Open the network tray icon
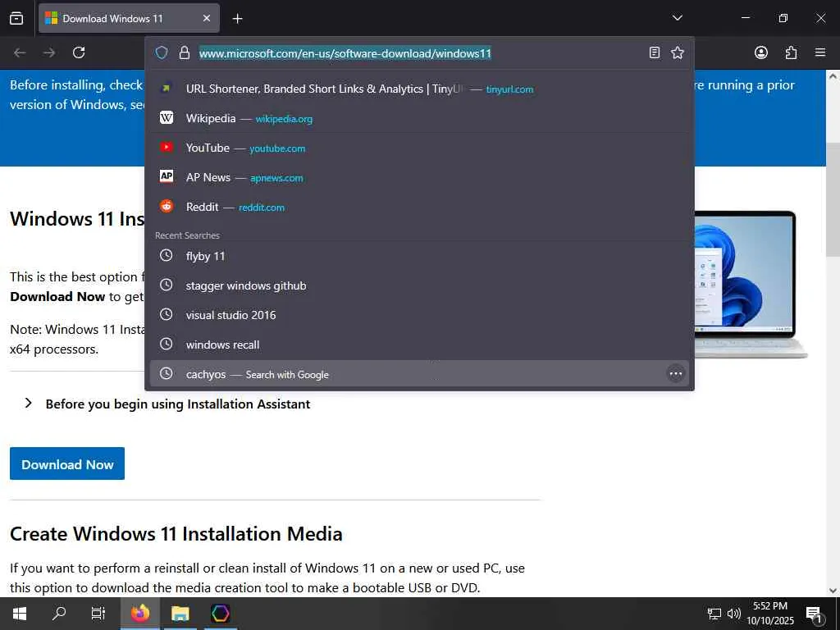This screenshot has height=630, width=840. pos(714,614)
